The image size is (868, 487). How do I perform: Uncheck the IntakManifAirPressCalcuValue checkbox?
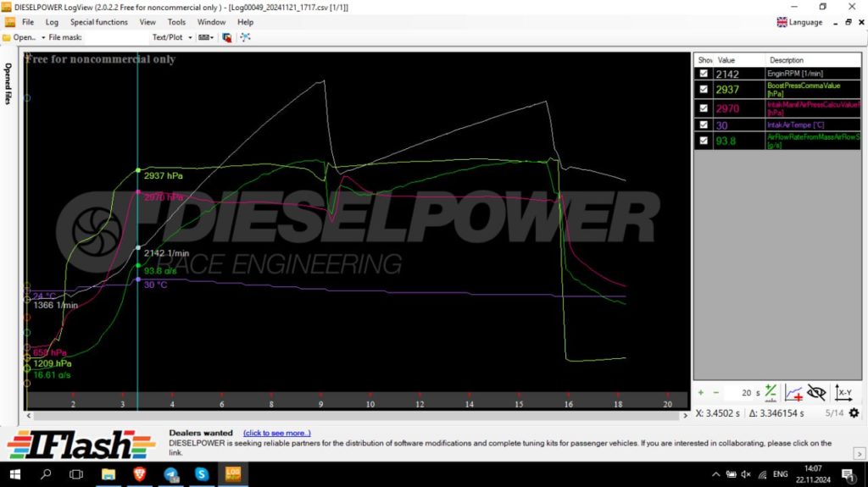(704, 108)
